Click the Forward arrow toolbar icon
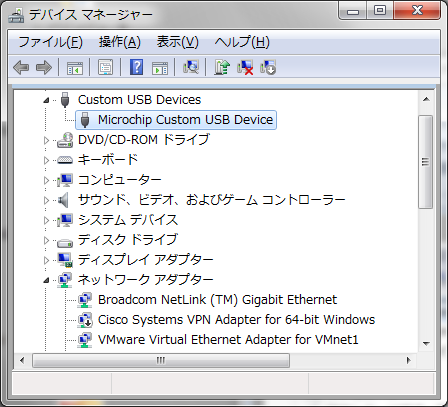This screenshot has width=448, height=407. click(x=44, y=68)
